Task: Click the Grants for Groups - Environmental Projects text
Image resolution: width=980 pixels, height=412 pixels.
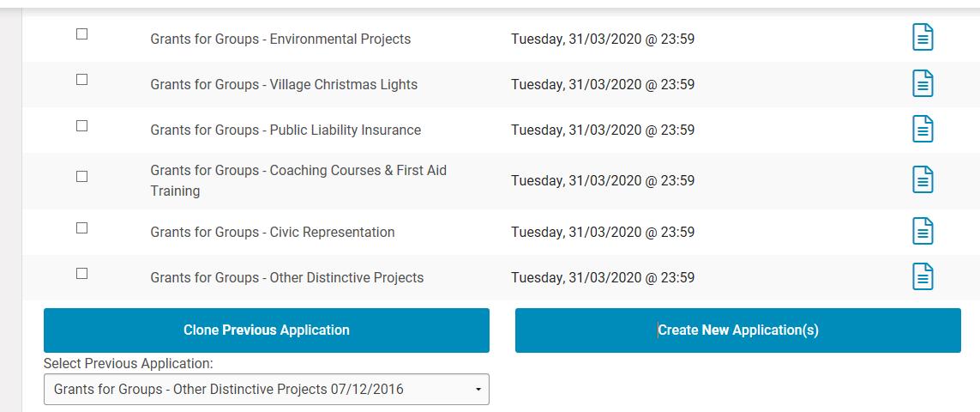Action: pos(280,39)
